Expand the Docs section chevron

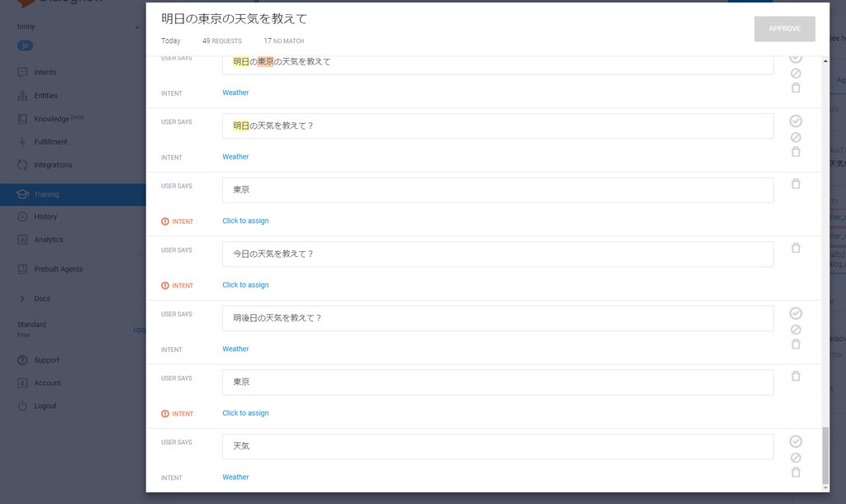22,298
